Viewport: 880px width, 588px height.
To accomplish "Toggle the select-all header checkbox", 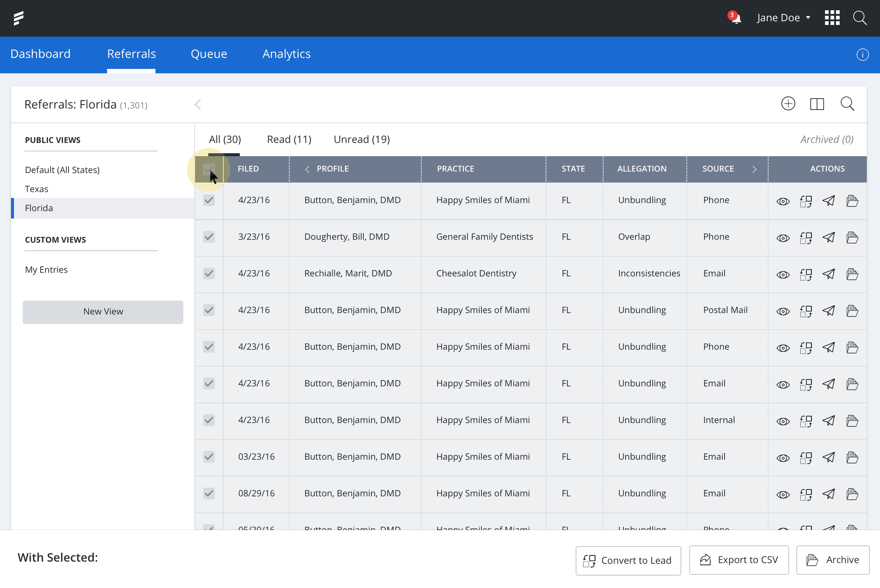I will (209, 169).
